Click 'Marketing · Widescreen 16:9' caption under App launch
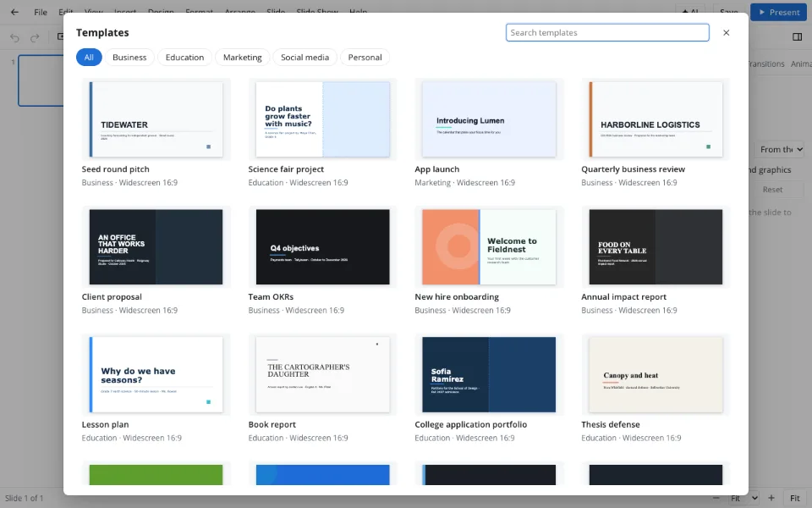Image resolution: width=812 pixels, height=508 pixels. coord(464,183)
